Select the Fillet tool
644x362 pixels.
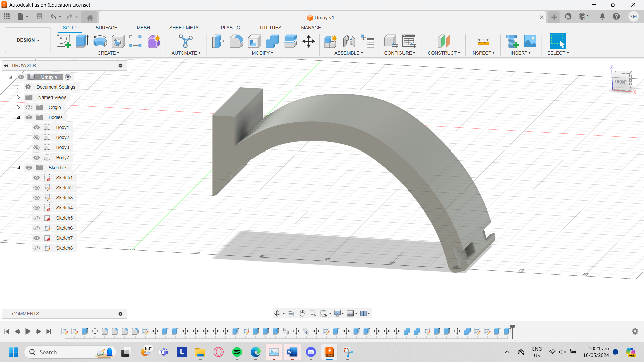(236, 41)
